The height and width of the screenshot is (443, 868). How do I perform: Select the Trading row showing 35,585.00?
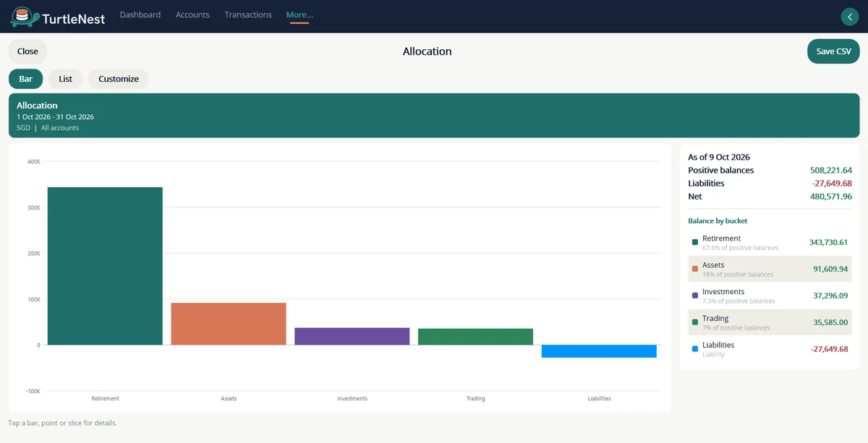click(x=770, y=322)
